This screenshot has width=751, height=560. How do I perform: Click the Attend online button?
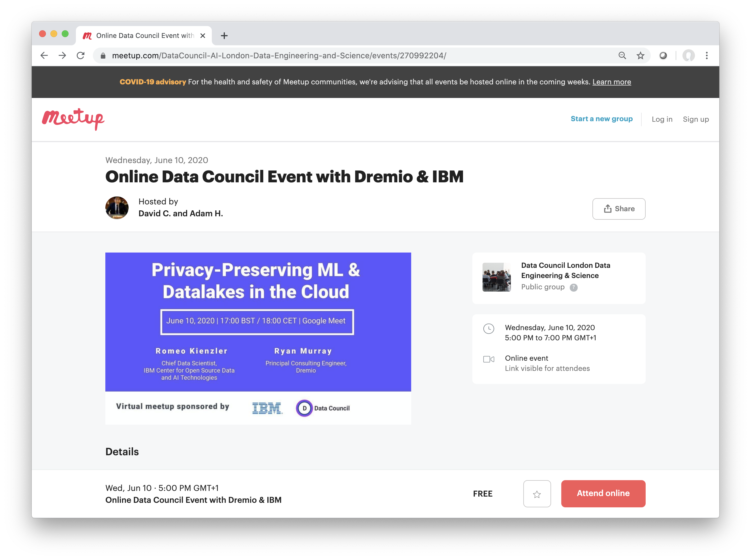(x=603, y=493)
